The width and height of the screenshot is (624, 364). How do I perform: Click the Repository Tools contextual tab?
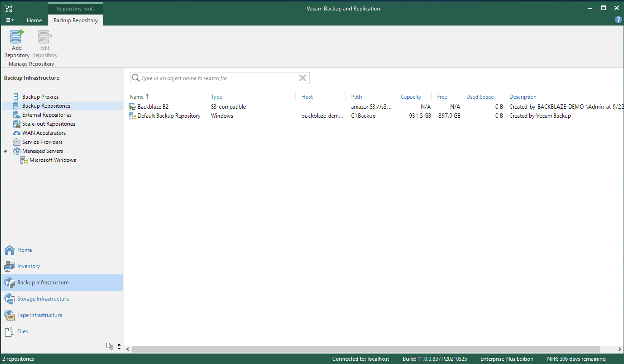coord(76,9)
